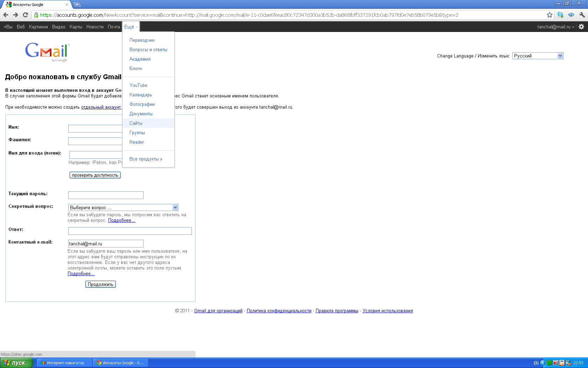588x368 pixels.
Task: Collapse the Ещё menu
Action: pos(131,27)
